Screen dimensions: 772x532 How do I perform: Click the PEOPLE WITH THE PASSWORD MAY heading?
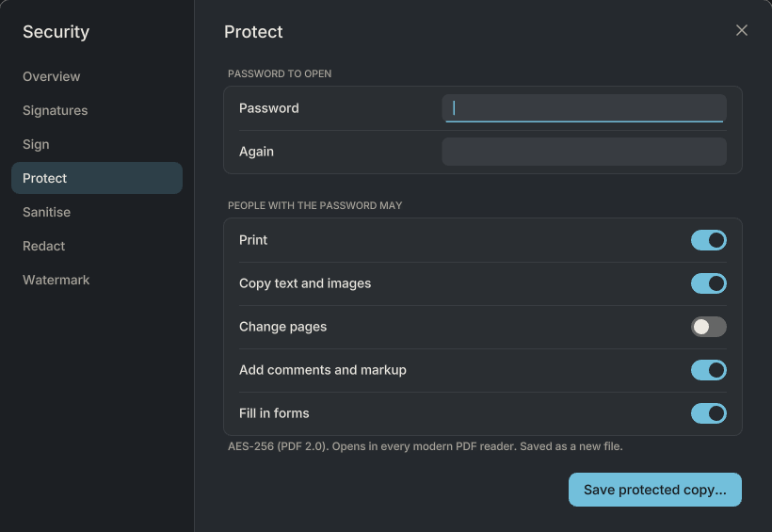pos(315,206)
